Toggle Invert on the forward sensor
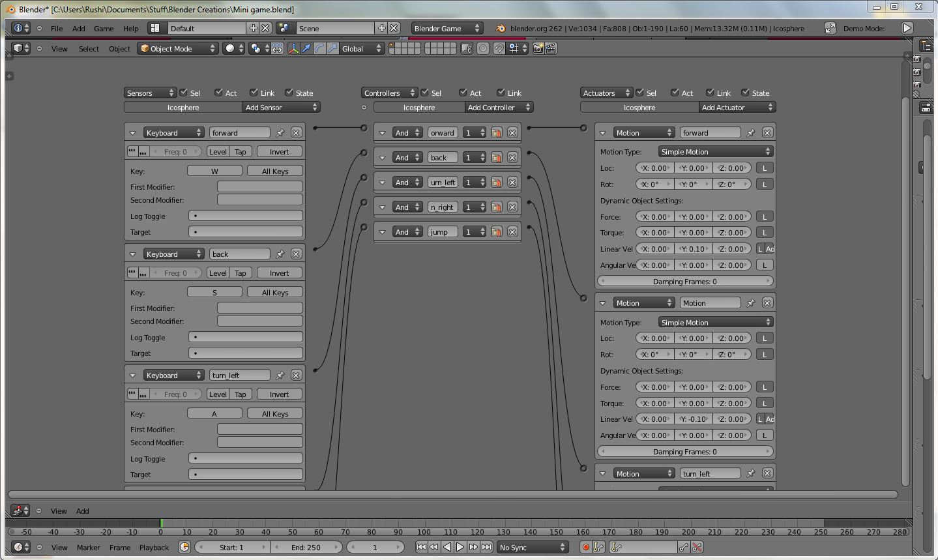 point(279,151)
